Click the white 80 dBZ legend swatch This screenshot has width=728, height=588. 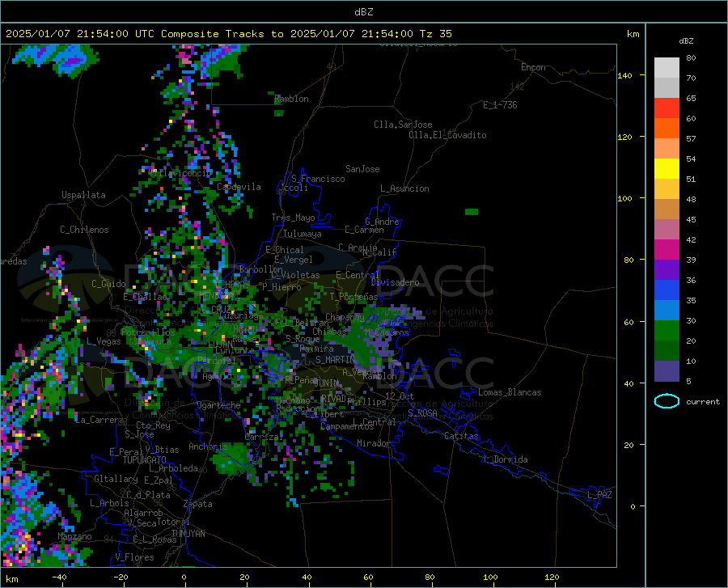(x=667, y=68)
